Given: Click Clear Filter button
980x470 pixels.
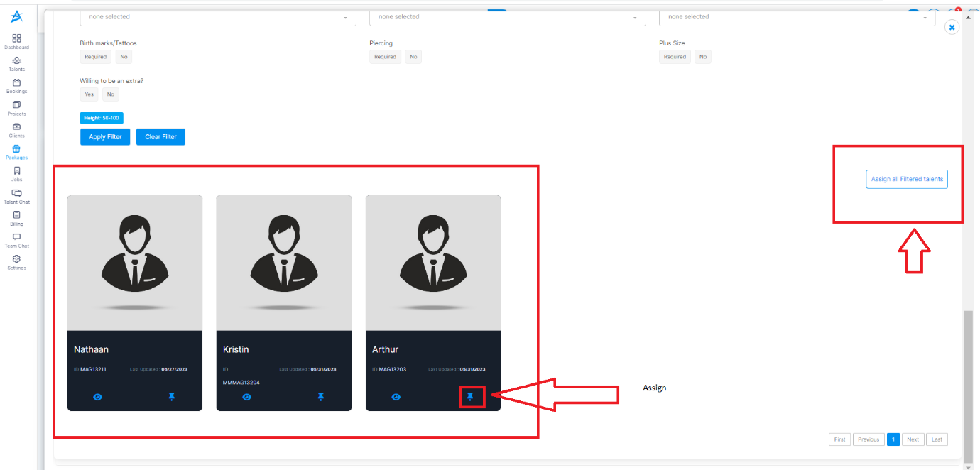Looking at the screenshot, I should pos(160,137).
